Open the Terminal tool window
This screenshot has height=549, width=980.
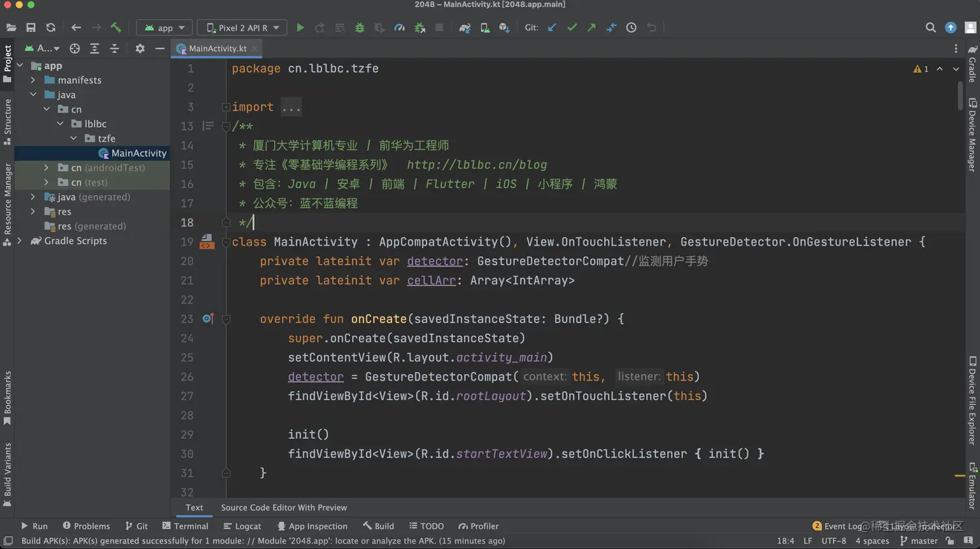(185, 526)
